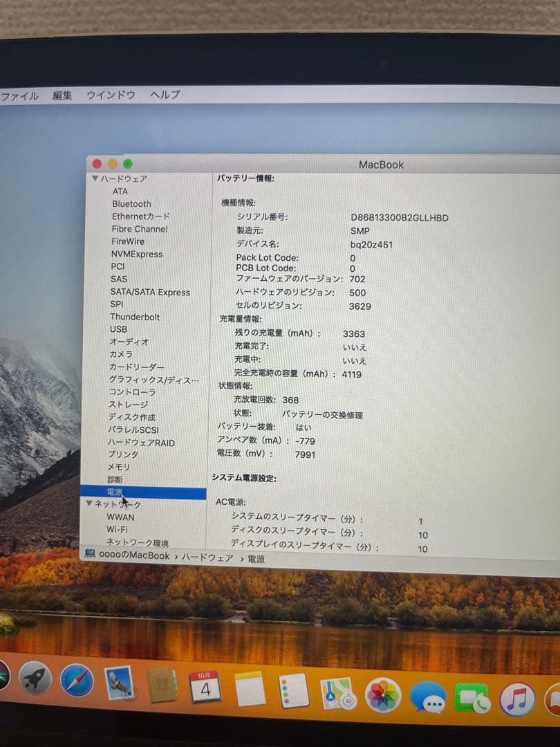Viewport: 560px width, 747px height.
Task: Click MacBook window title
Action: [381, 165]
